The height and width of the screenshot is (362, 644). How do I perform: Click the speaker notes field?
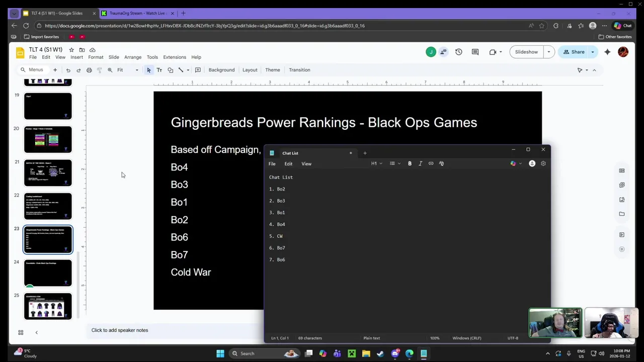click(175, 330)
